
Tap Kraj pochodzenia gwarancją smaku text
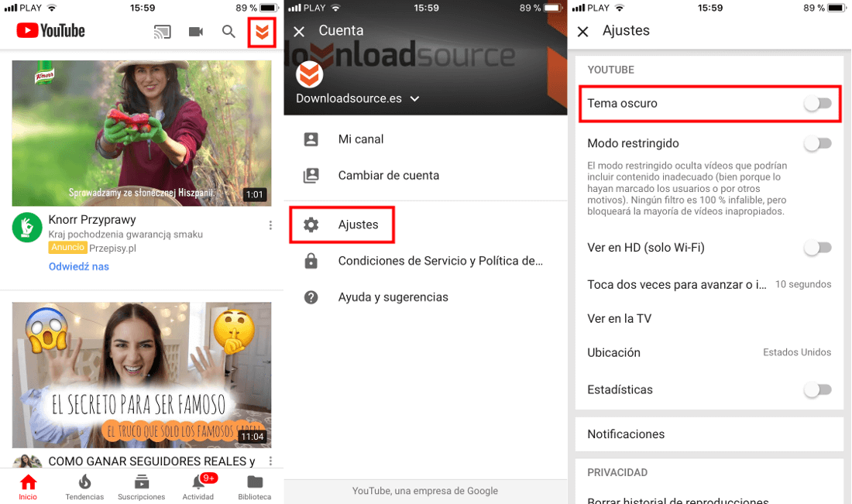[x=125, y=234]
